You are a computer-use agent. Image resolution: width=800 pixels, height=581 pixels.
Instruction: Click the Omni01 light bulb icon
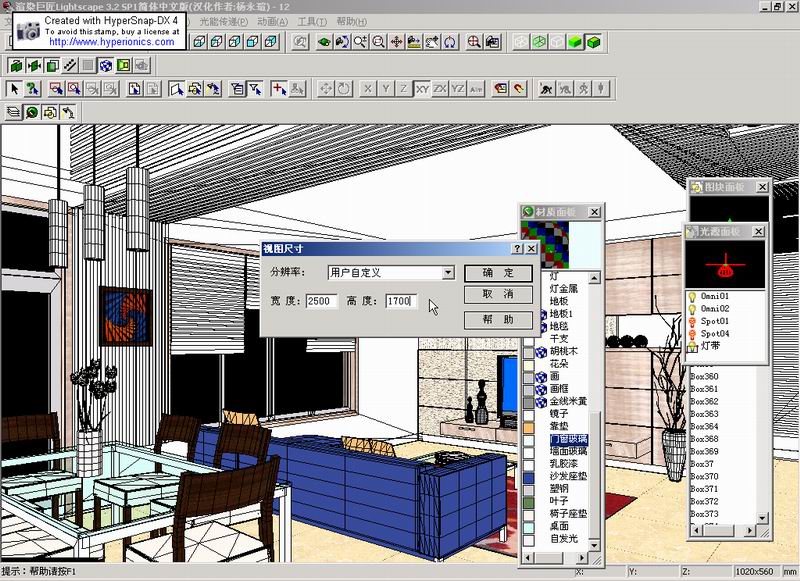[692, 296]
